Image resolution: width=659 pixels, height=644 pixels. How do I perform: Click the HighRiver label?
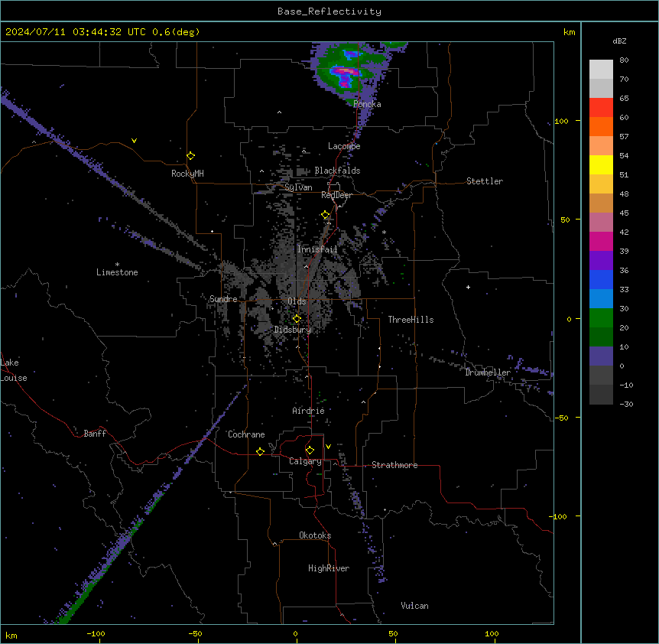(329, 568)
